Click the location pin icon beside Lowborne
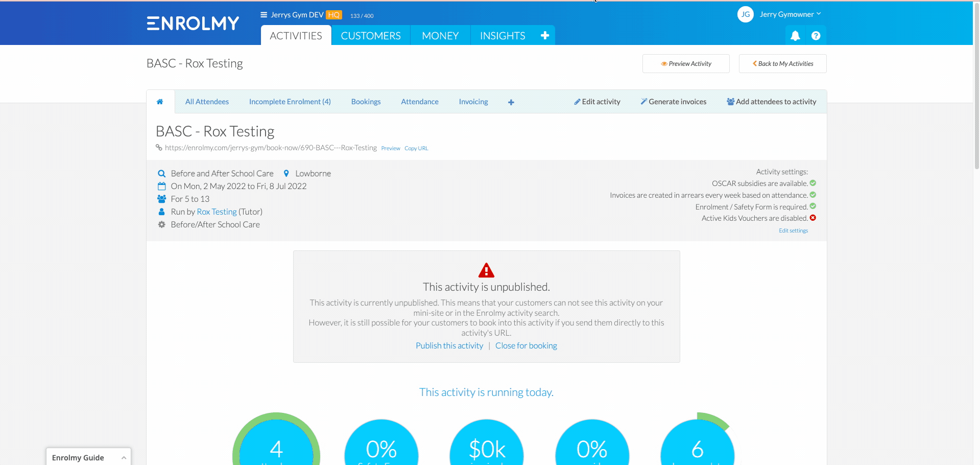This screenshot has width=980, height=465. [x=286, y=173]
